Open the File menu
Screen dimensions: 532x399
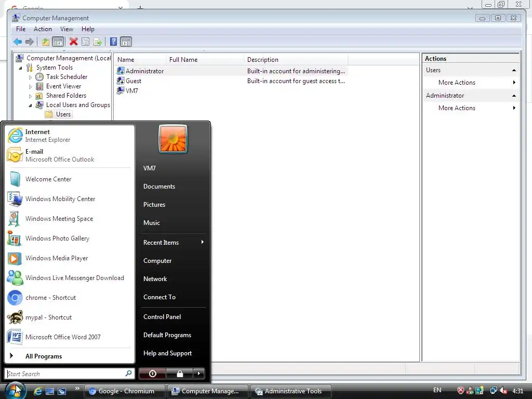click(21, 29)
